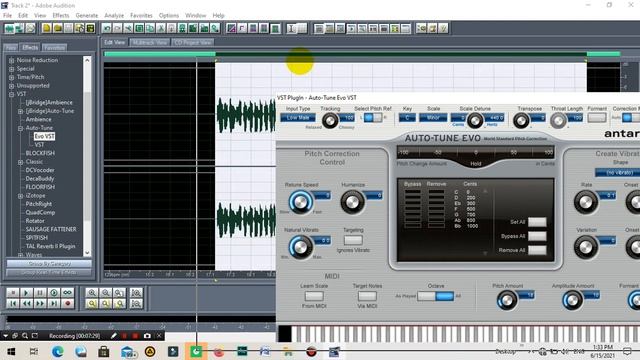Expand the Classic plugin folder
This screenshot has width=640, height=360.
[20, 162]
